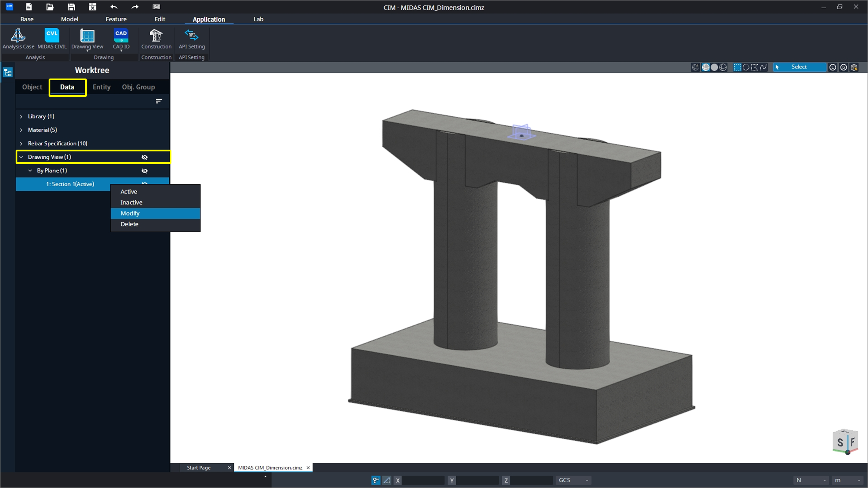The image size is (868, 488).
Task: Expand the Material (5) tree node
Action: (x=21, y=130)
